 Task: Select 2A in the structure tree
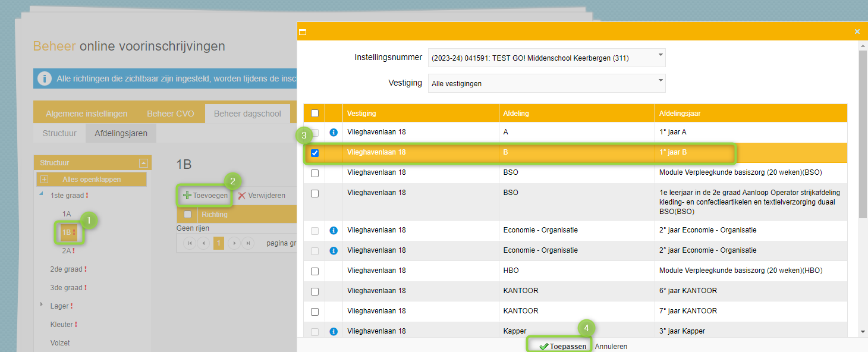click(x=68, y=251)
